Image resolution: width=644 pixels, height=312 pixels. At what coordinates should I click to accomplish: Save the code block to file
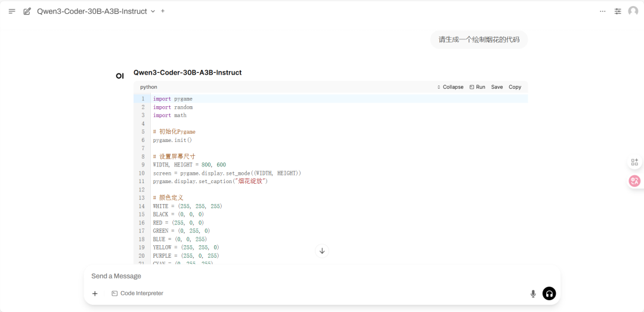(497, 87)
